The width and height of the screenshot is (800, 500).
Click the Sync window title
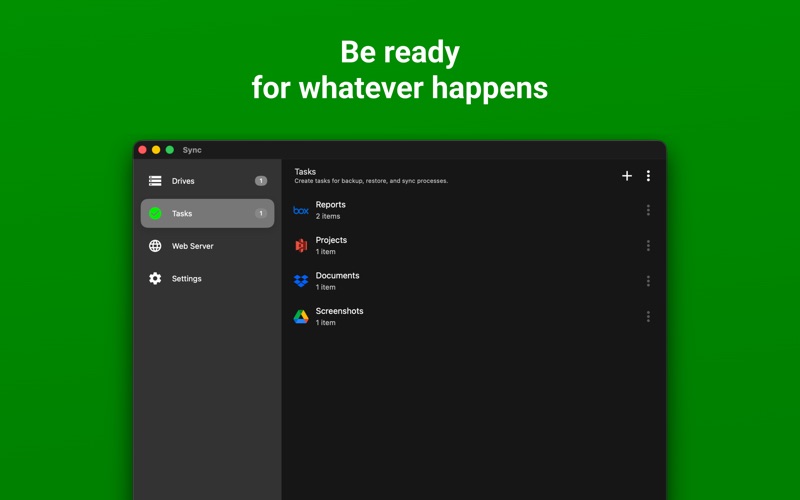[192, 150]
